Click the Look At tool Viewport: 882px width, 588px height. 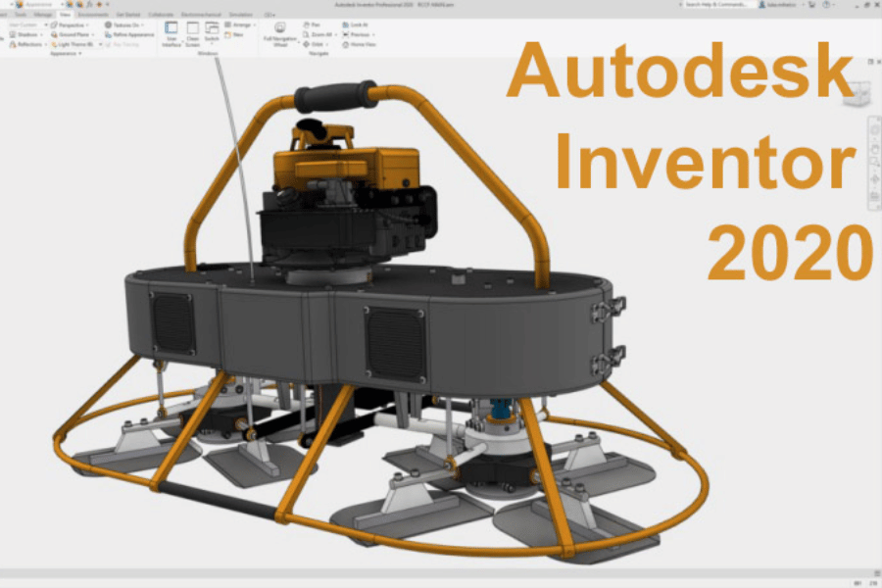pyautogui.click(x=358, y=24)
